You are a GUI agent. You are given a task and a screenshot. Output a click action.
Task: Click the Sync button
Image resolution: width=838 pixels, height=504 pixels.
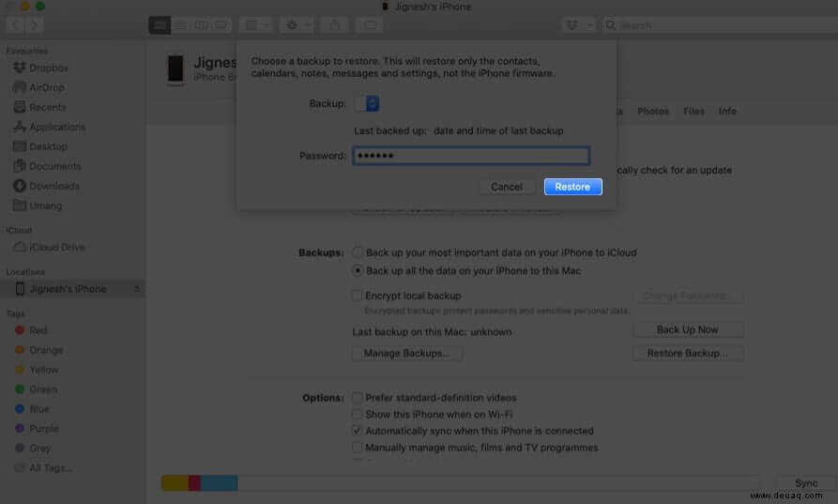point(806,482)
